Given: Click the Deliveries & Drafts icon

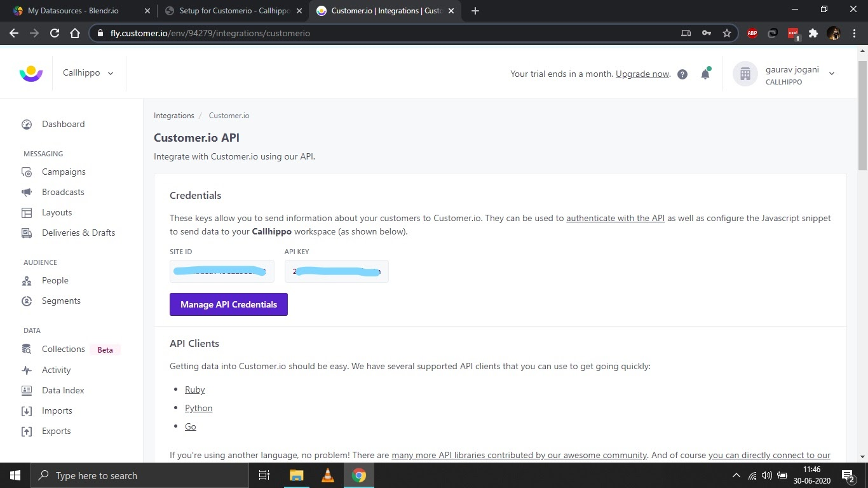Looking at the screenshot, I should tap(27, 233).
